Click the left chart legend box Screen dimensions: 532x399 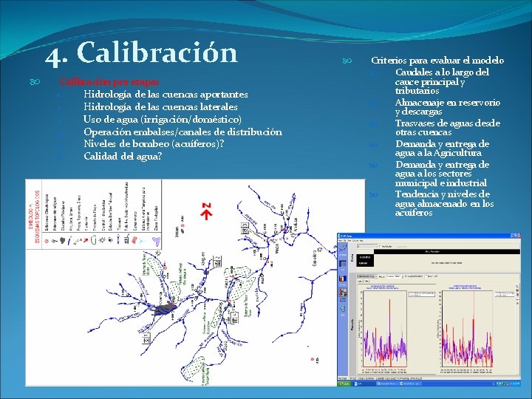(x=422, y=294)
